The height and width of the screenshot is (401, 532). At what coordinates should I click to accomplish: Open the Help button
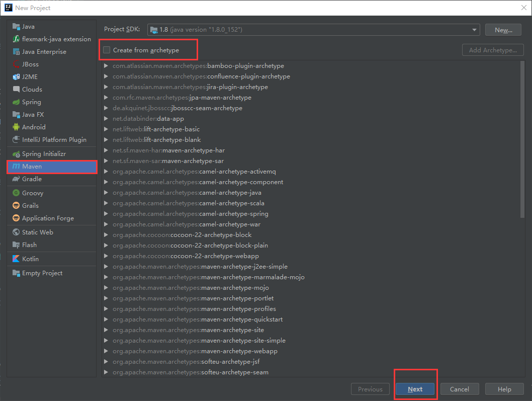point(504,389)
